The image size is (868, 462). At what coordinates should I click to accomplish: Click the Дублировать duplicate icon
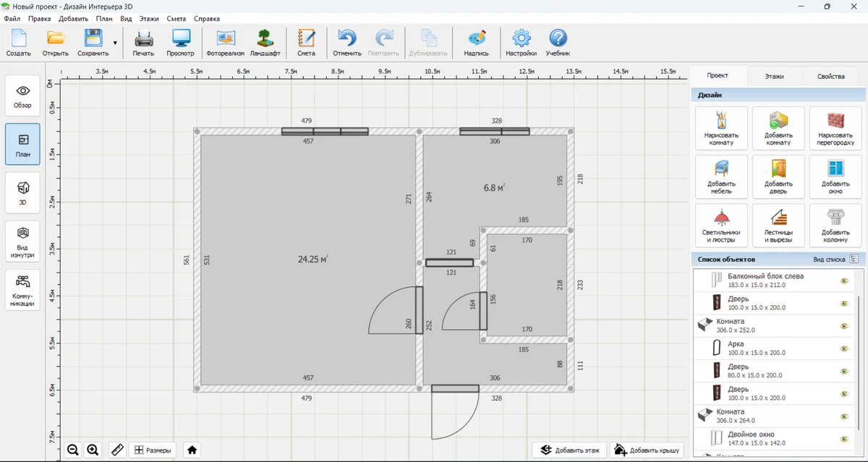point(428,43)
